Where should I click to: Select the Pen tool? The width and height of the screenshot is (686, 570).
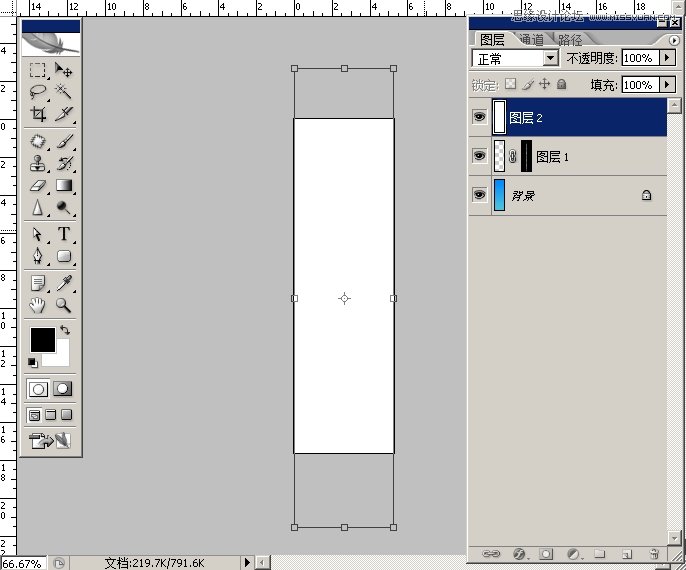pyautogui.click(x=38, y=256)
